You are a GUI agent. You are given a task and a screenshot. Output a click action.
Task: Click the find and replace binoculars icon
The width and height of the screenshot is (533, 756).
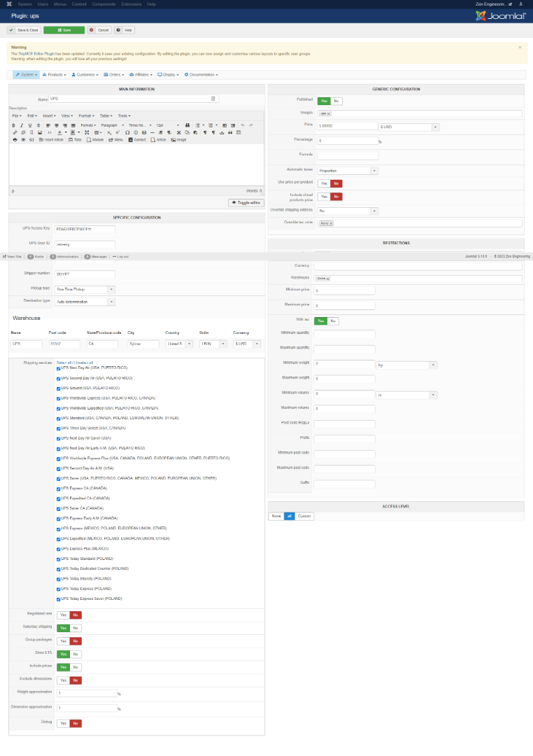[187, 125]
